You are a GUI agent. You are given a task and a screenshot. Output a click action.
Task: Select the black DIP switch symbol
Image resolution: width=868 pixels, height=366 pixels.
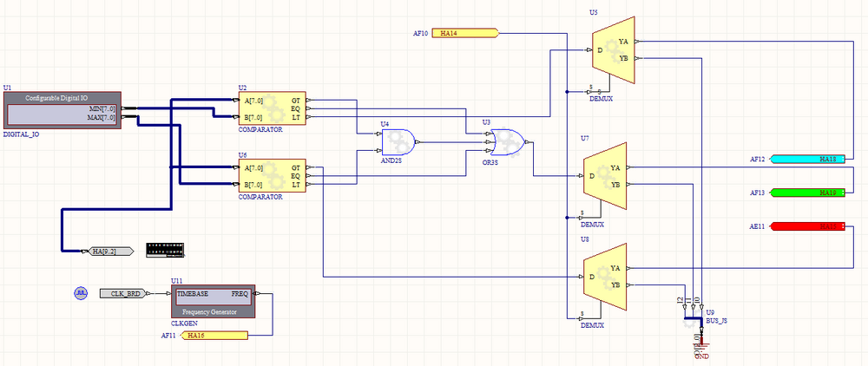[165, 250]
